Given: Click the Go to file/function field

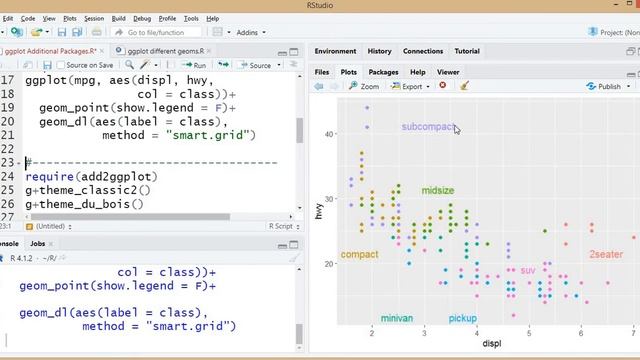Looking at the screenshot, I should 156,32.
